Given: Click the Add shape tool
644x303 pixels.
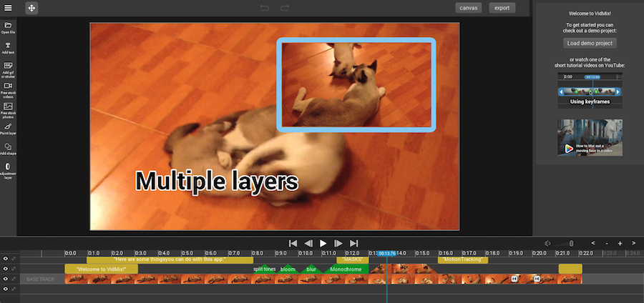Looking at the screenshot, I should point(9,148).
